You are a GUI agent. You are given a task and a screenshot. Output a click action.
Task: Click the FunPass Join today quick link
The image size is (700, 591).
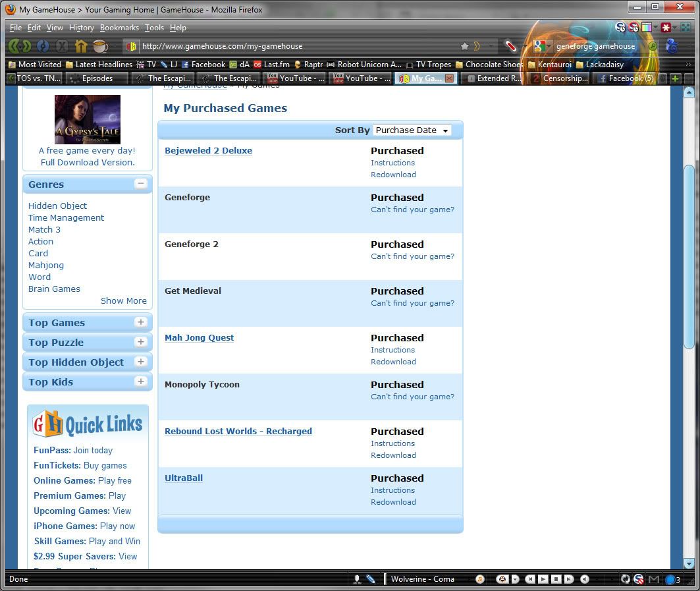pyautogui.click(x=73, y=450)
